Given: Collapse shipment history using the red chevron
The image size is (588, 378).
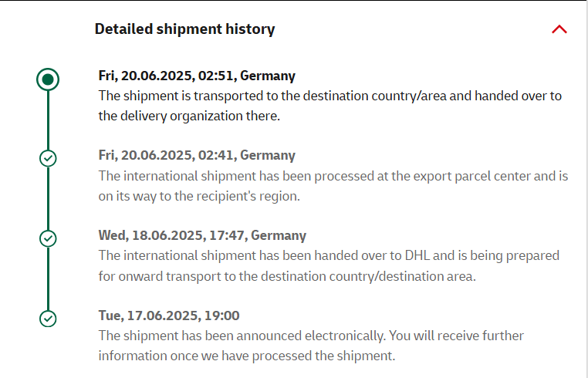Looking at the screenshot, I should 559,29.
